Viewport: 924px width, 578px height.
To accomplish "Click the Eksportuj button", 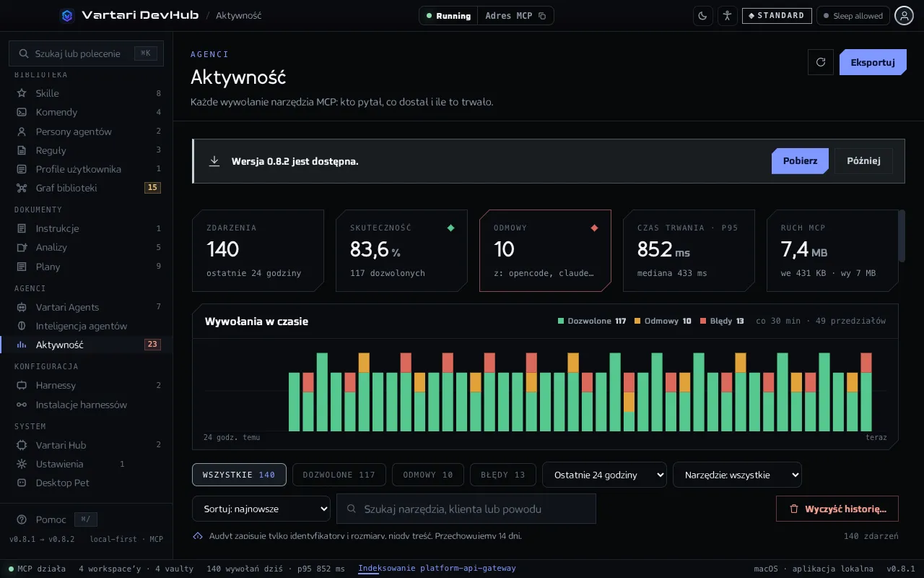I will click(x=873, y=62).
